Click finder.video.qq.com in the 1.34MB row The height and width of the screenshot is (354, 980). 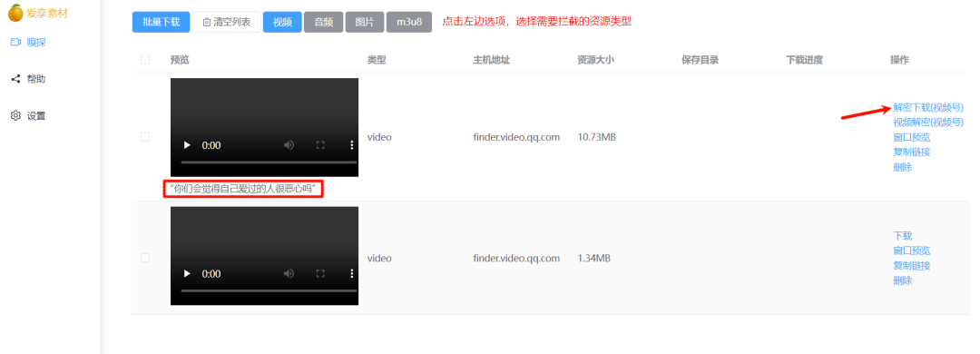[516, 258]
